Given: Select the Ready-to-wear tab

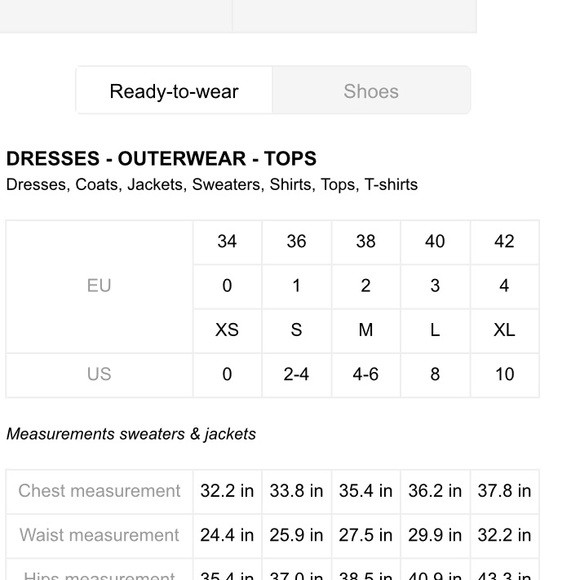Looking at the screenshot, I should coord(174,91).
